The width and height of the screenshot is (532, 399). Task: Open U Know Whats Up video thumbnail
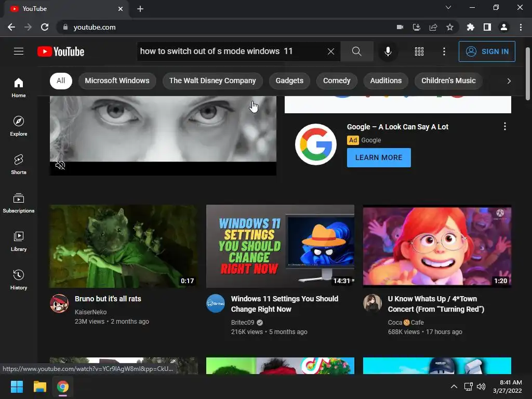pyautogui.click(x=437, y=246)
